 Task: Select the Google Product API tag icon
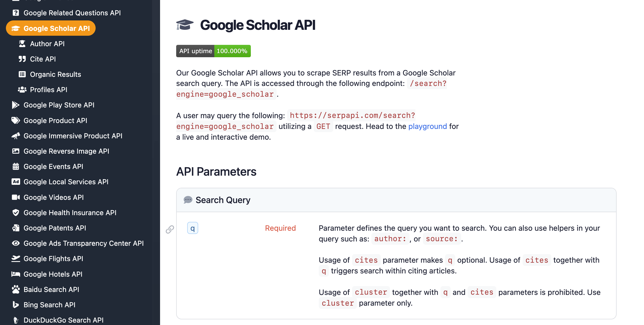click(x=16, y=120)
